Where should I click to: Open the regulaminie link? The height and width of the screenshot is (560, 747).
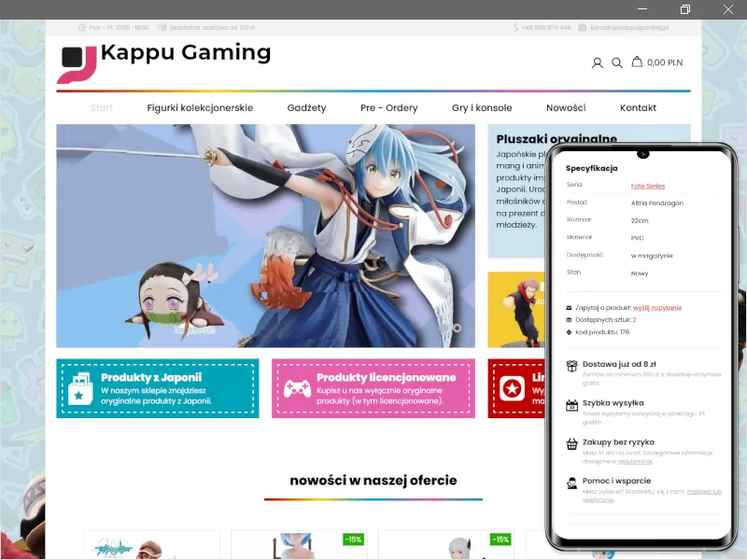click(x=635, y=461)
